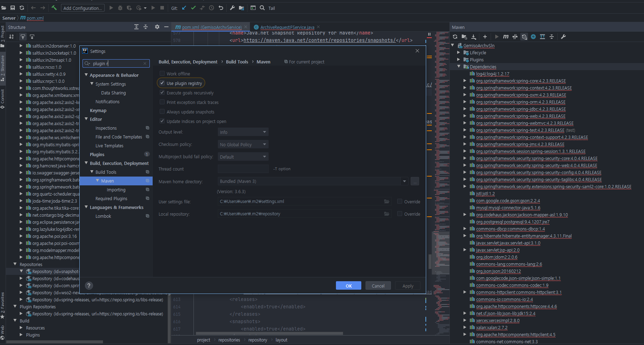Collapse the Editor settings group

pyautogui.click(x=86, y=119)
